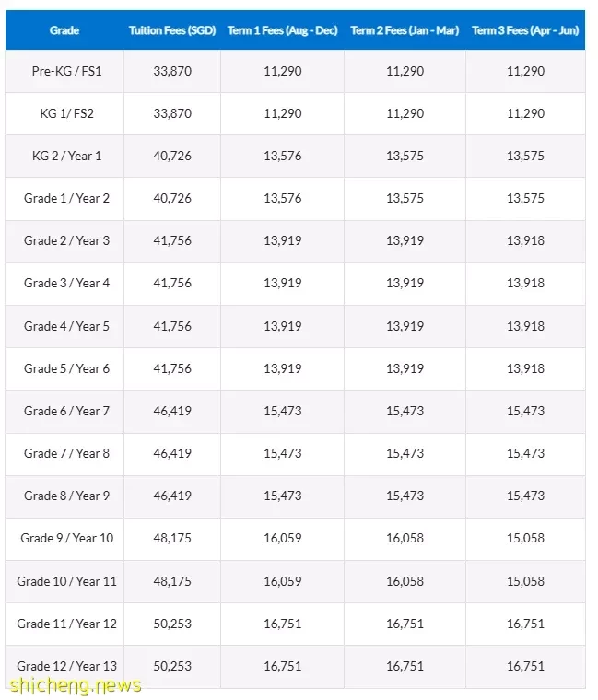
Task: Select the Pre-KG / FS1 row label
Action: [x=66, y=71]
